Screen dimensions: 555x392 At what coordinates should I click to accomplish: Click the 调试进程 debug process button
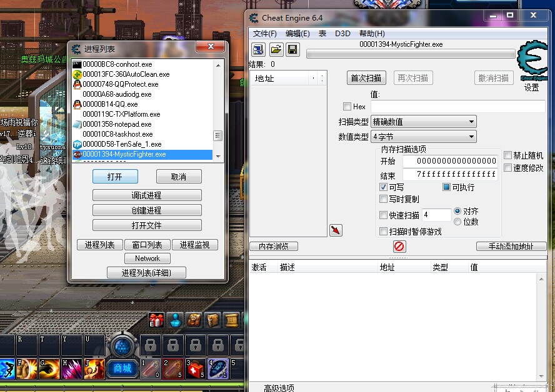click(x=147, y=195)
